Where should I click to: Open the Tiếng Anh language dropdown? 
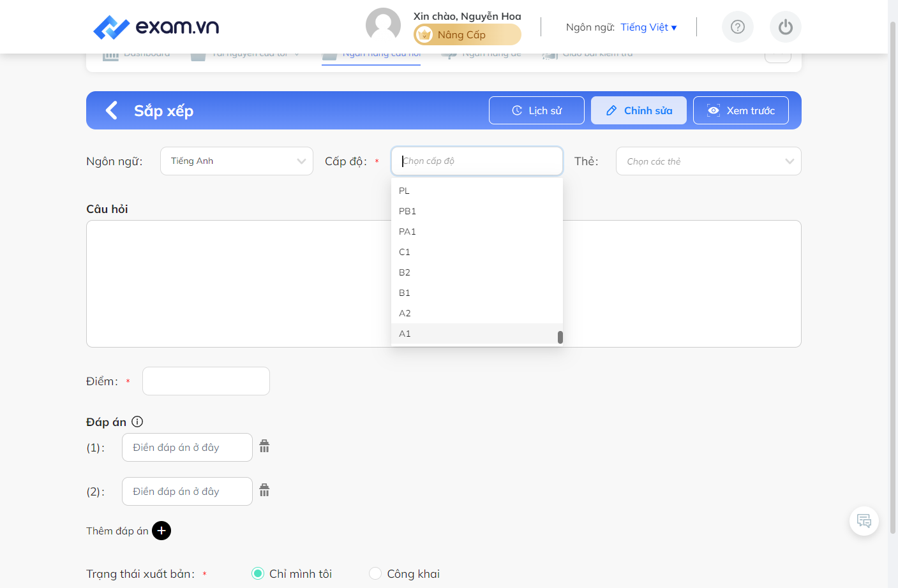pos(237,161)
